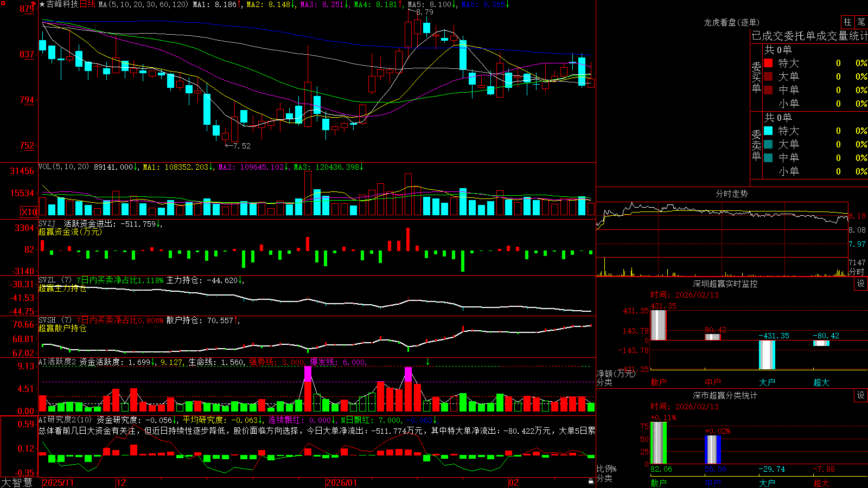Click the dark red 中单 buy-order swatch
The image size is (868, 488).
pos(768,90)
